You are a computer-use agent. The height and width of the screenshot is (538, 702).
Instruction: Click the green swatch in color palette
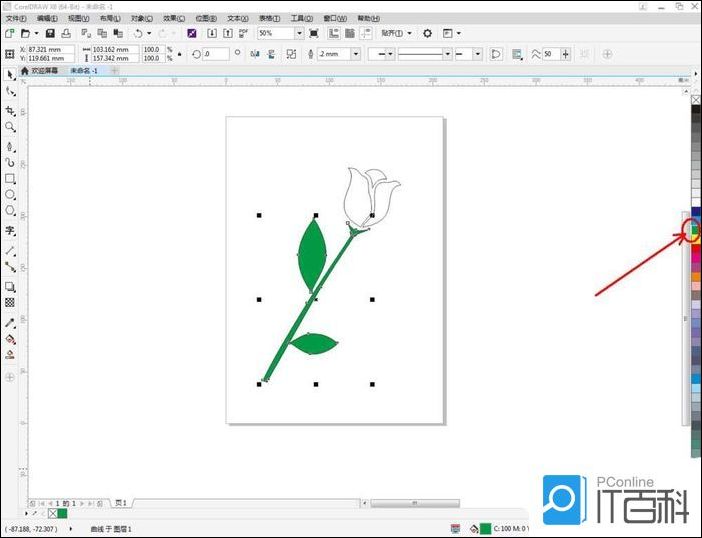694,229
